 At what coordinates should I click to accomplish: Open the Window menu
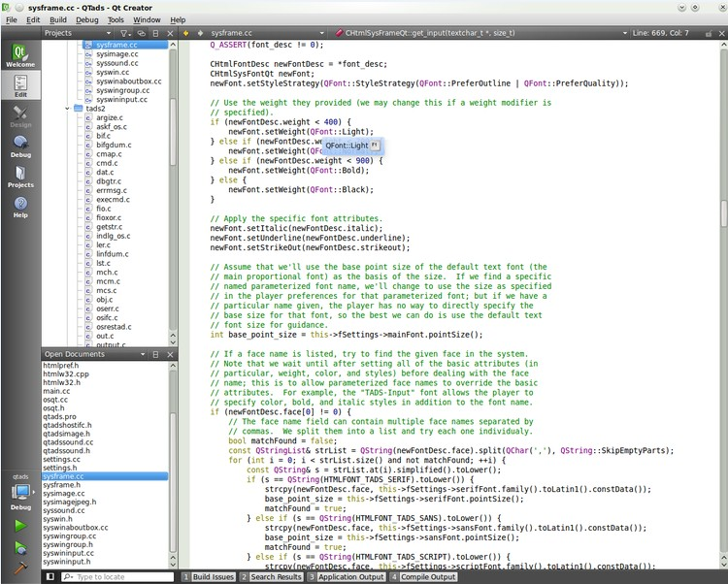tap(147, 20)
